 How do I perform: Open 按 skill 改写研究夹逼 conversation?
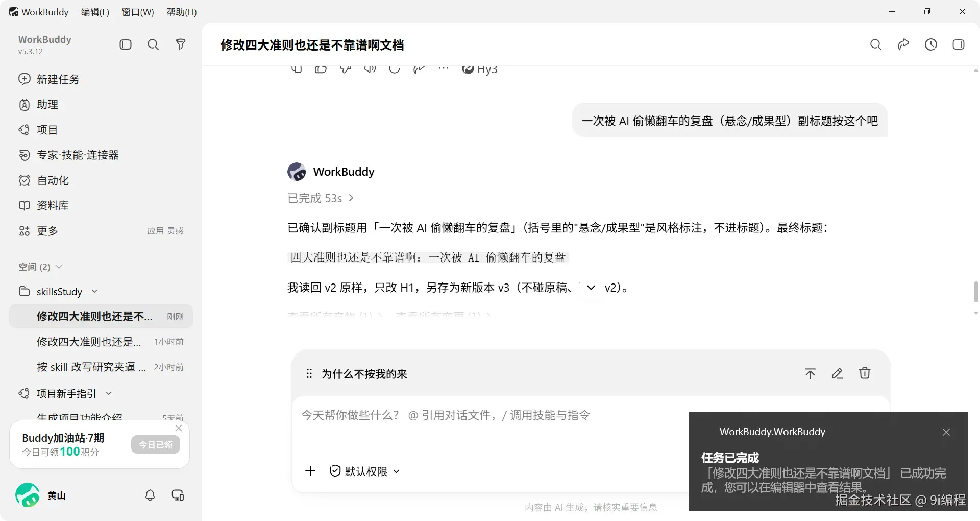(x=101, y=367)
